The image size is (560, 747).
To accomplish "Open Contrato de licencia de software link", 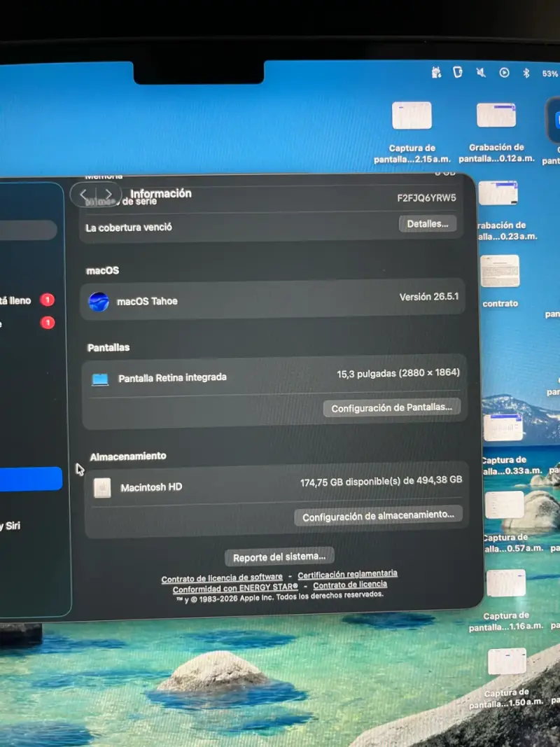I will [222, 579].
